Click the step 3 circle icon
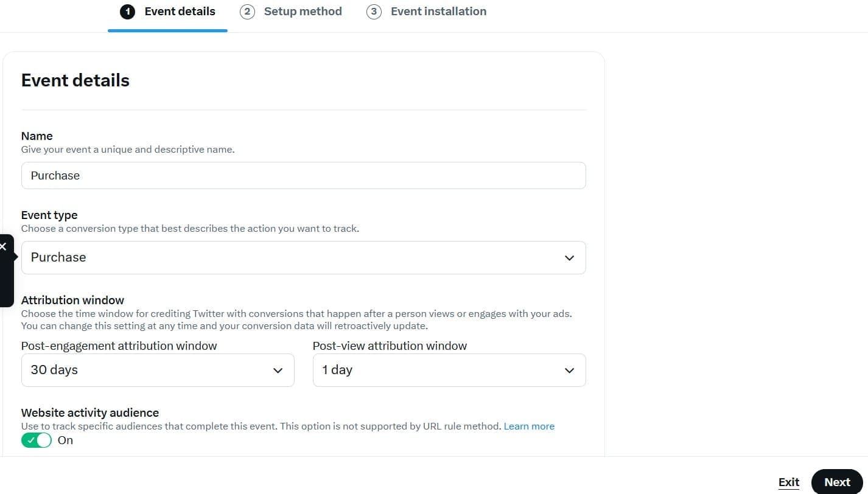868x494 pixels. click(374, 11)
